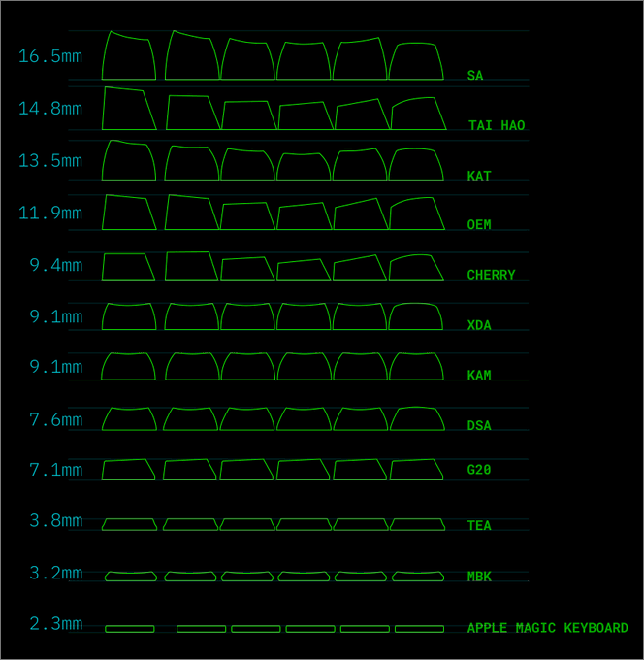
Task: Select the rightmost Apple Magic Keyboard keycap outline
Action: pyautogui.click(x=419, y=629)
